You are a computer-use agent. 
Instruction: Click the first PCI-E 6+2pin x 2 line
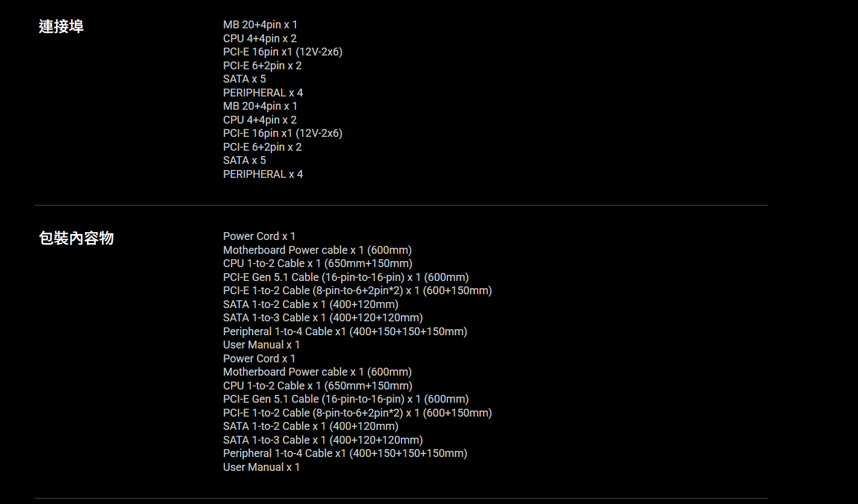(262, 66)
